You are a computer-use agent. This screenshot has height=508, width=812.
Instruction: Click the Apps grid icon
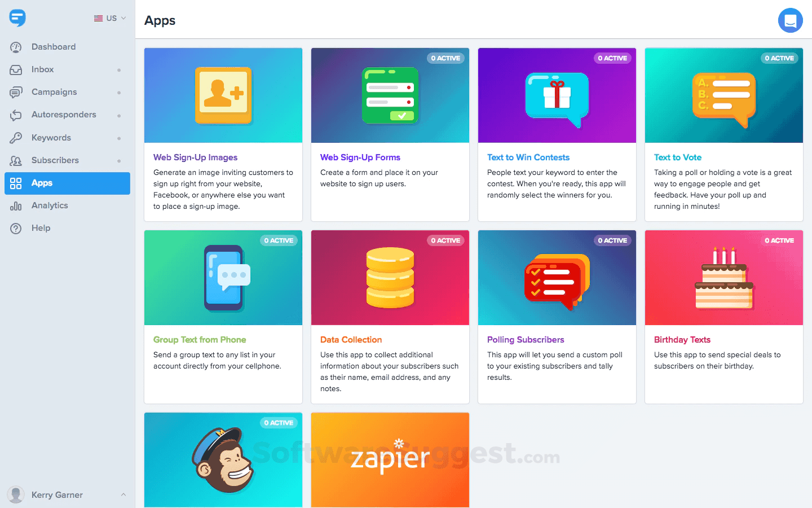pyautogui.click(x=16, y=183)
